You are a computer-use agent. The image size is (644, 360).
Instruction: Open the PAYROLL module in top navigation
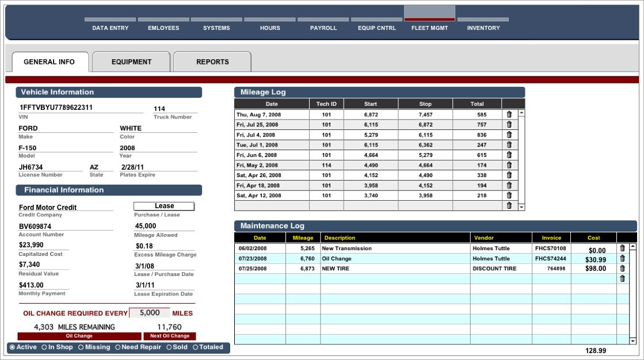click(323, 28)
